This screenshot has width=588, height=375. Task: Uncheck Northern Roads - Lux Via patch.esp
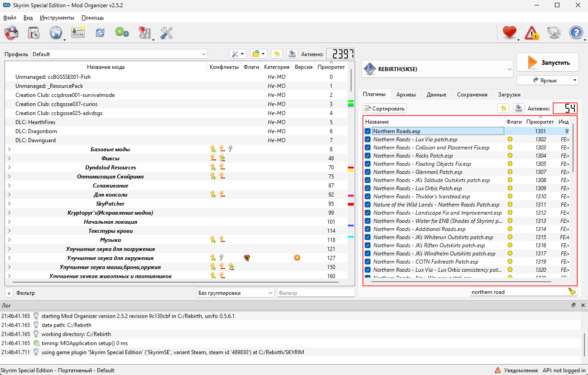pyautogui.click(x=368, y=139)
